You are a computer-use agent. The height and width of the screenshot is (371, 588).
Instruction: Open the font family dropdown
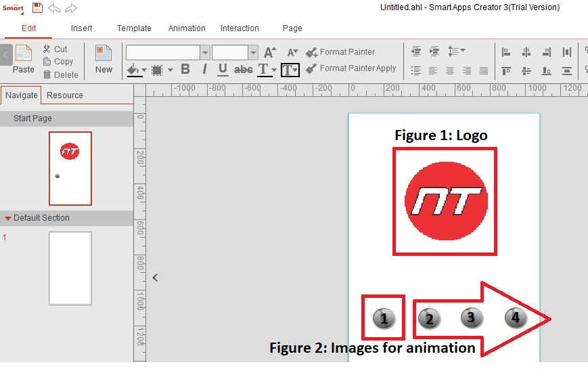(205, 53)
